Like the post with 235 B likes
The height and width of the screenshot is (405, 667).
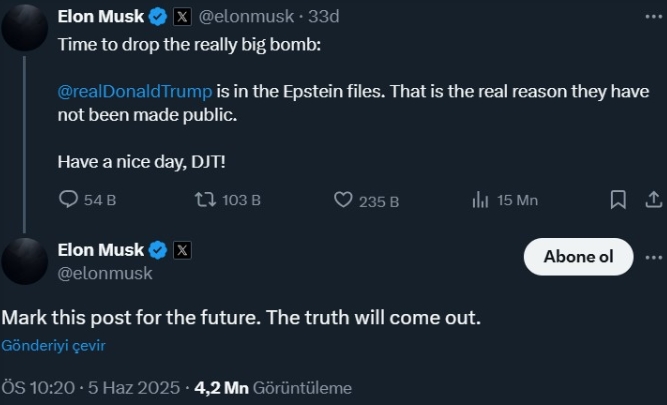tap(366, 200)
